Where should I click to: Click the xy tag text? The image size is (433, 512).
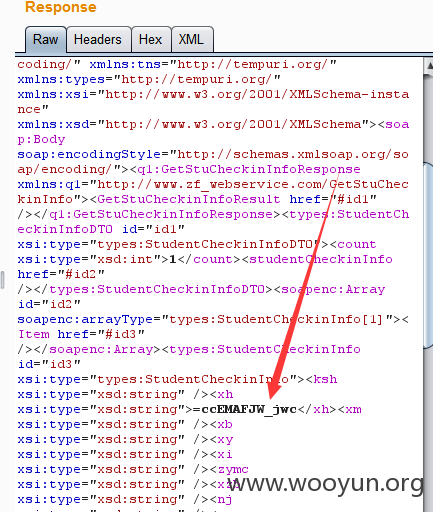click(225, 439)
